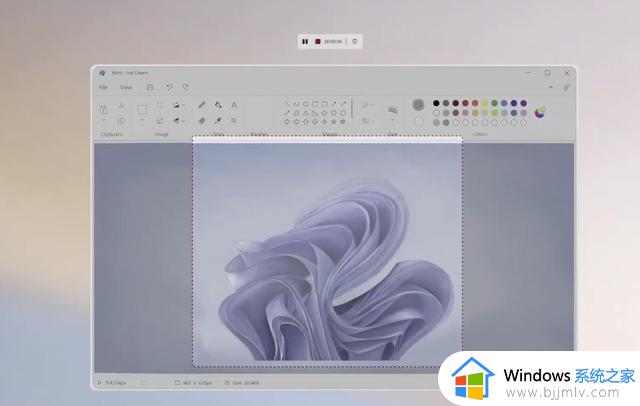The width and height of the screenshot is (640, 406).
Task: Choose the Curve shape
Action: click(x=296, y=104)
